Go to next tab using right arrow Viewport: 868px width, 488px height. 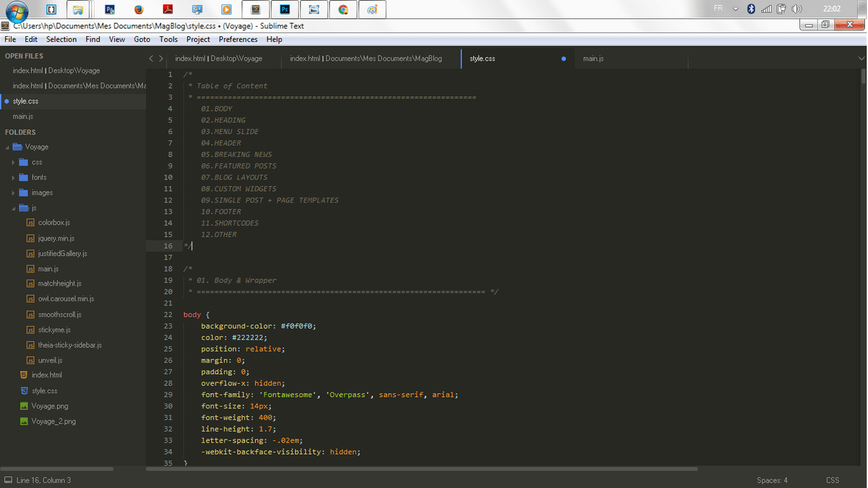coord(161,59)
